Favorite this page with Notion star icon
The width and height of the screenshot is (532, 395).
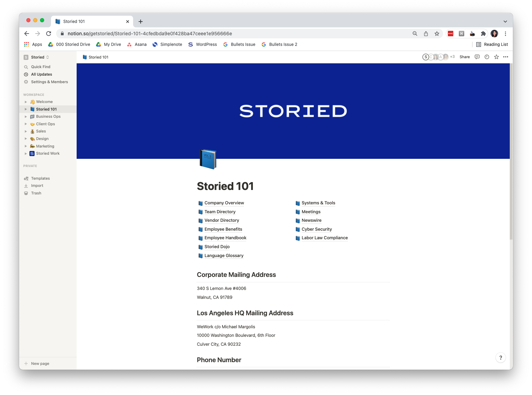[496, 57]
